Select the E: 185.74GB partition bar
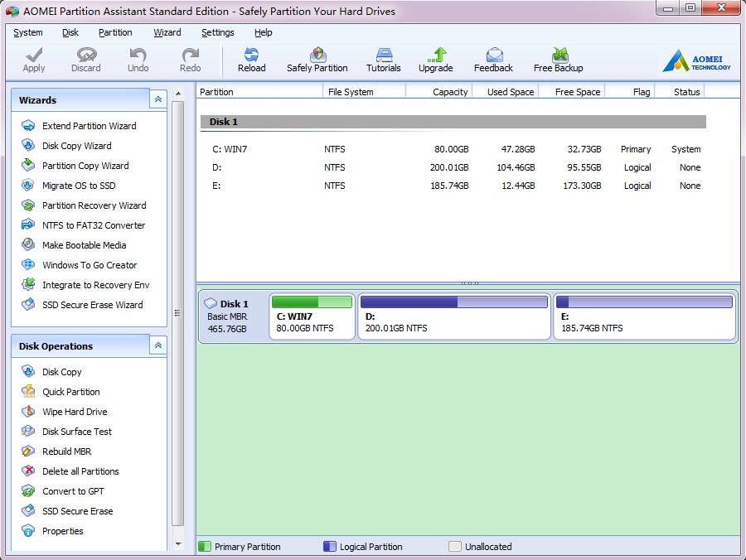Viewport: 746px width, 560px height. (x=644, y=316)
